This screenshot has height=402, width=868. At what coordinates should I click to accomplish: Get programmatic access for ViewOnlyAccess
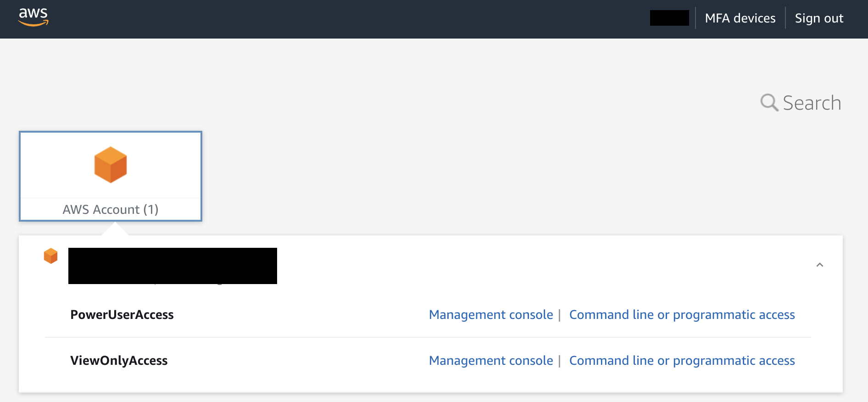click(682, 361)
